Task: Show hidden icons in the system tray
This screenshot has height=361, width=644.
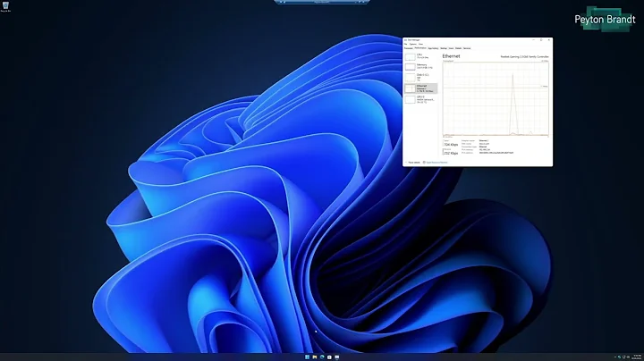Action: [x=615, y=357]
